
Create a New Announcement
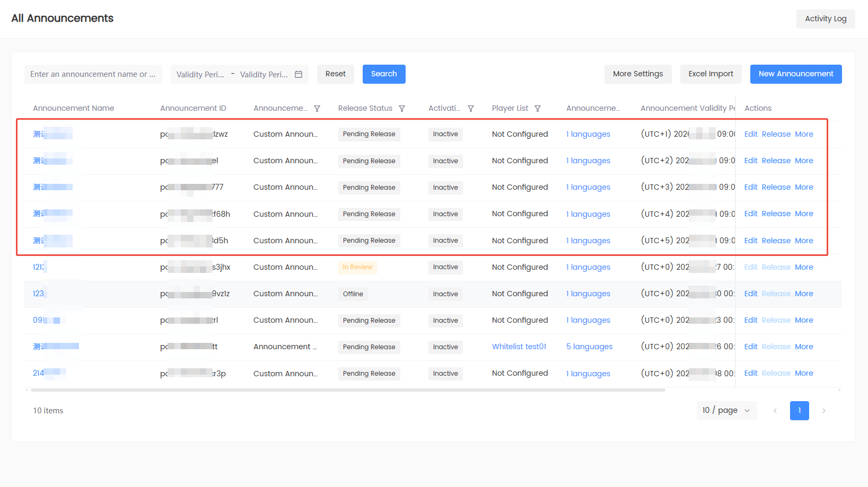click(796, 74)
